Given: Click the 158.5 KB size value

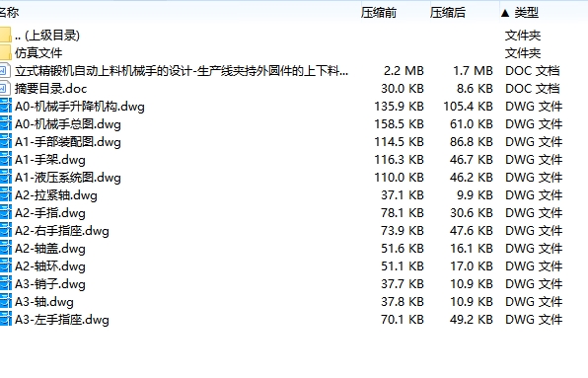Looking at the screenshot, I should pos(399,124).
